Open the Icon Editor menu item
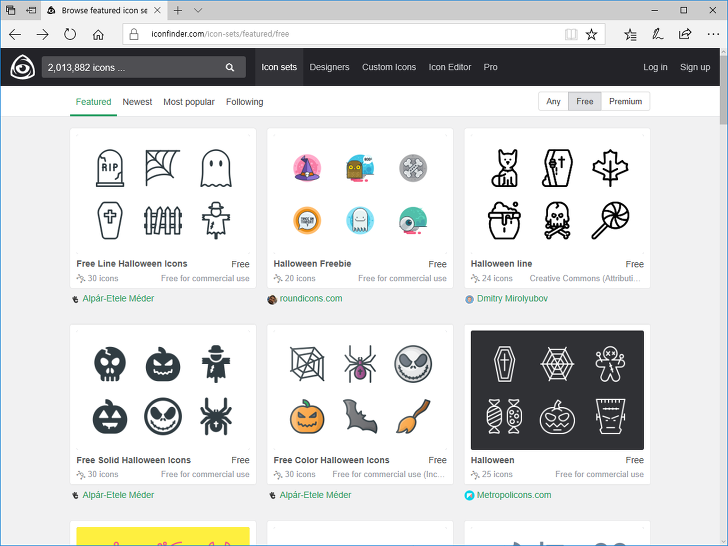 (450, 67)
